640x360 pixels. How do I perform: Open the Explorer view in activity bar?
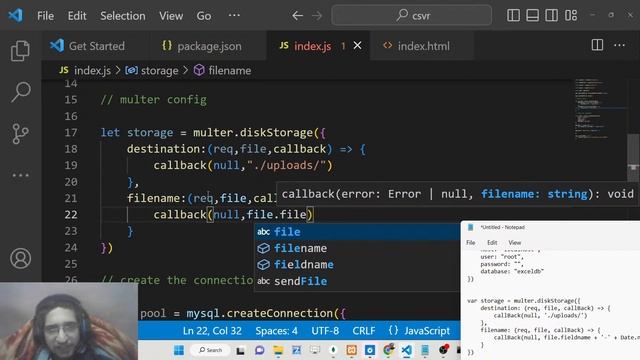click(x=20, y=51)
